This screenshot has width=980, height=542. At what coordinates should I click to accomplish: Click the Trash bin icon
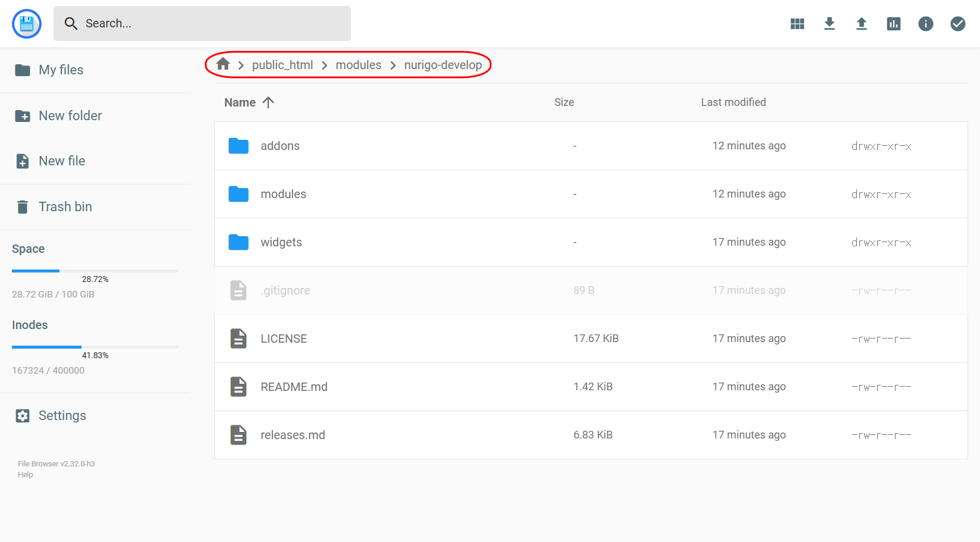point(23,207)
